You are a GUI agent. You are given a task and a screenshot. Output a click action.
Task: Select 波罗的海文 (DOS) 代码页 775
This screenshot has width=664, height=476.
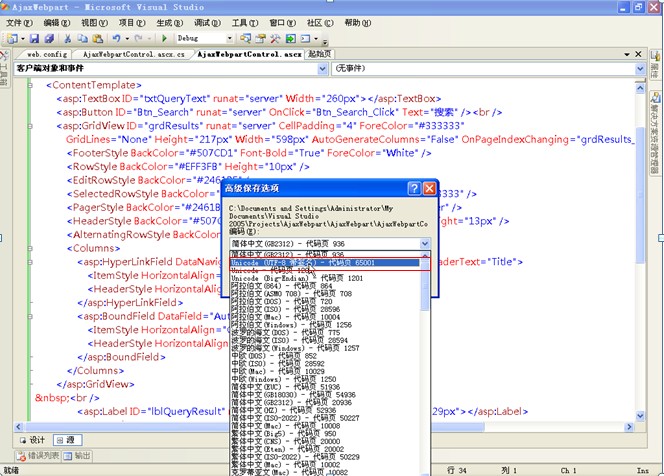click(325, 332)
